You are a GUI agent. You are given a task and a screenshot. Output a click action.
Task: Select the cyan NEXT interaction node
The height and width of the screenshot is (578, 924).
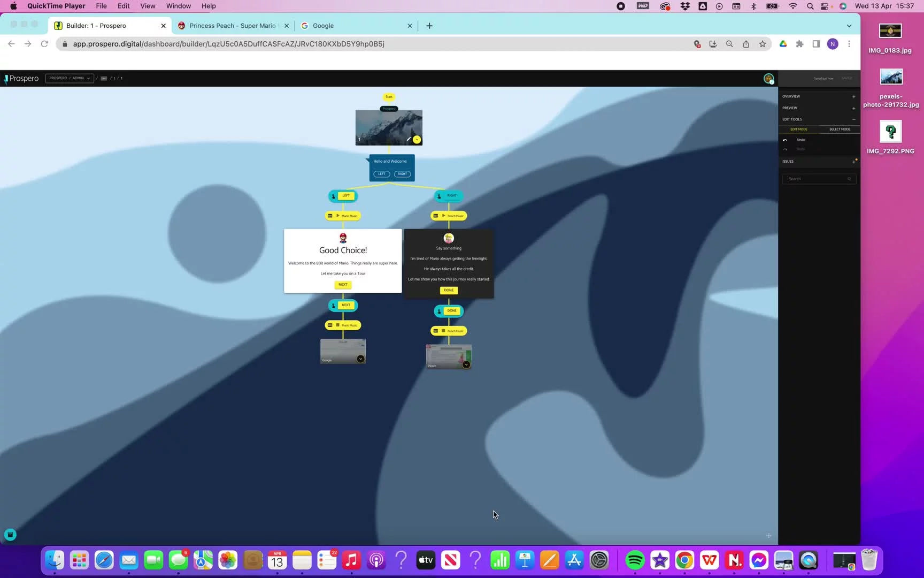(x=343, y=305)
